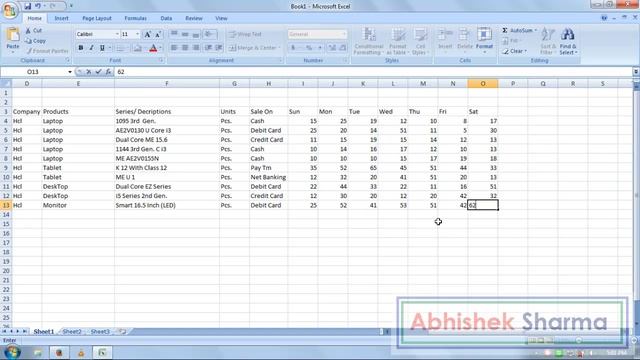640x360 pixels.
Task: Open the Page Layout tab
Action: pos(97,18)
